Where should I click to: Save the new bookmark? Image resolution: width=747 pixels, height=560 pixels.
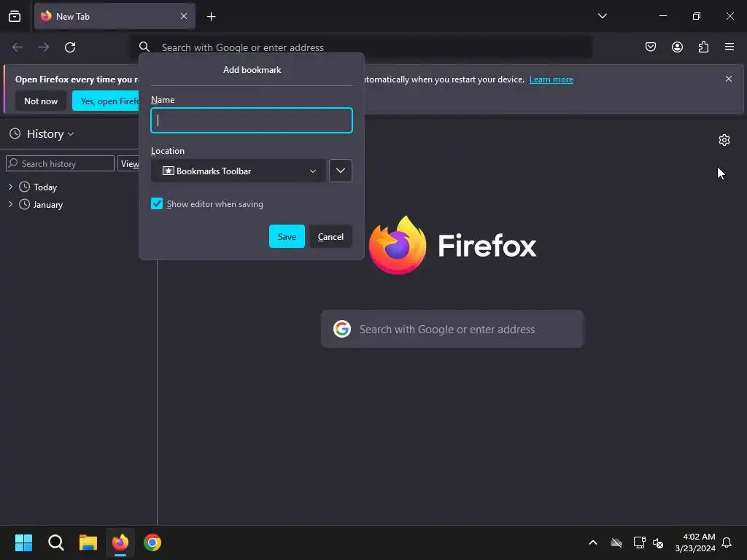(287, 236)
